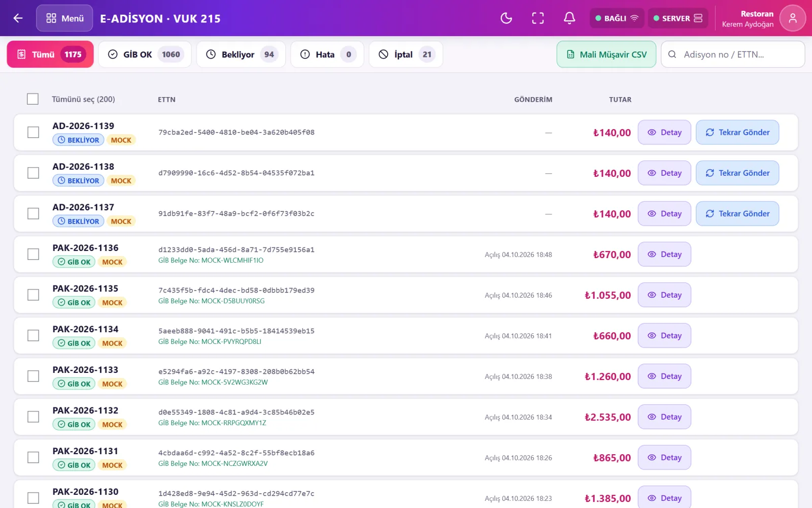
Task: Show the İptal filter tab
Action: pos(406,54)
